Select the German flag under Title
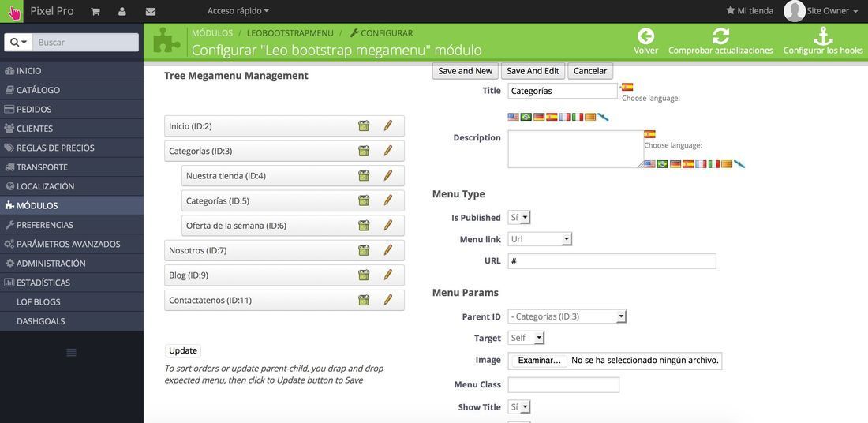868x423 pixels. (539, 117)
